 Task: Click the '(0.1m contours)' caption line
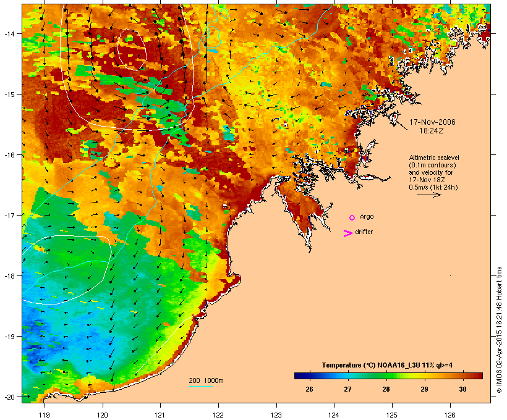tap(433, 165)
